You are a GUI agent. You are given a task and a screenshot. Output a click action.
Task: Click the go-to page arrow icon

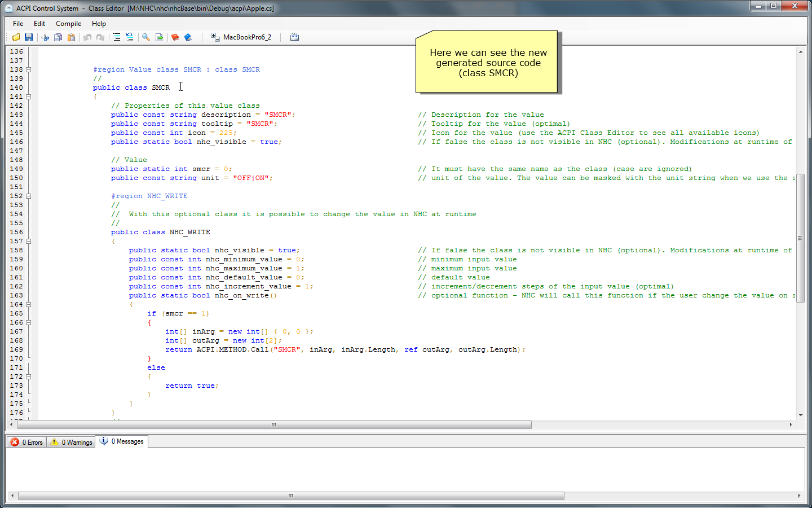tap(159, 37)
